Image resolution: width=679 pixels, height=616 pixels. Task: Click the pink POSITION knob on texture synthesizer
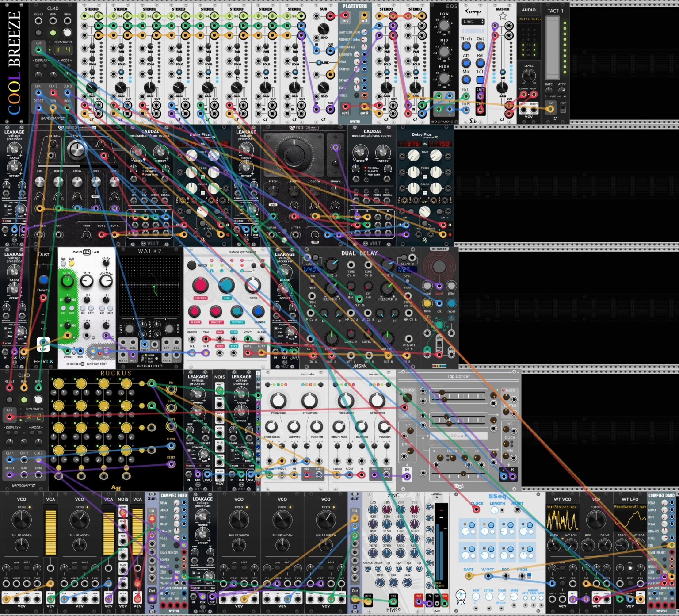[200, 285]
